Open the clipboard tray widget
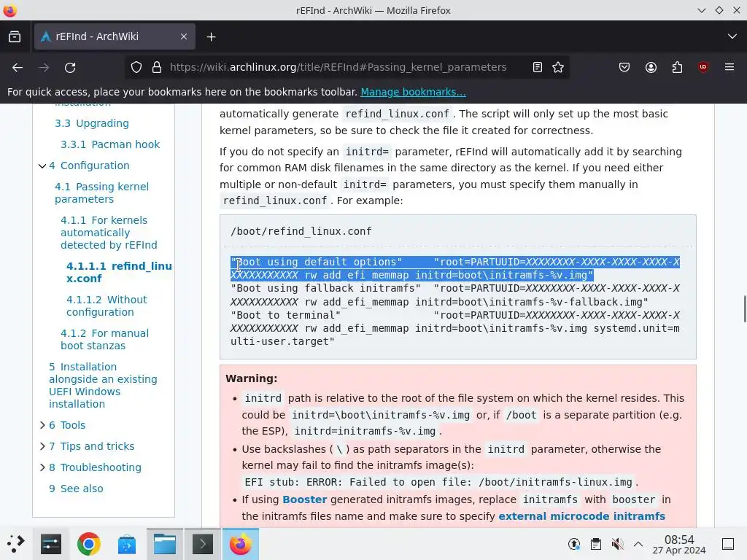This screenshot has width=747, height=560. [x=595, y=544]
